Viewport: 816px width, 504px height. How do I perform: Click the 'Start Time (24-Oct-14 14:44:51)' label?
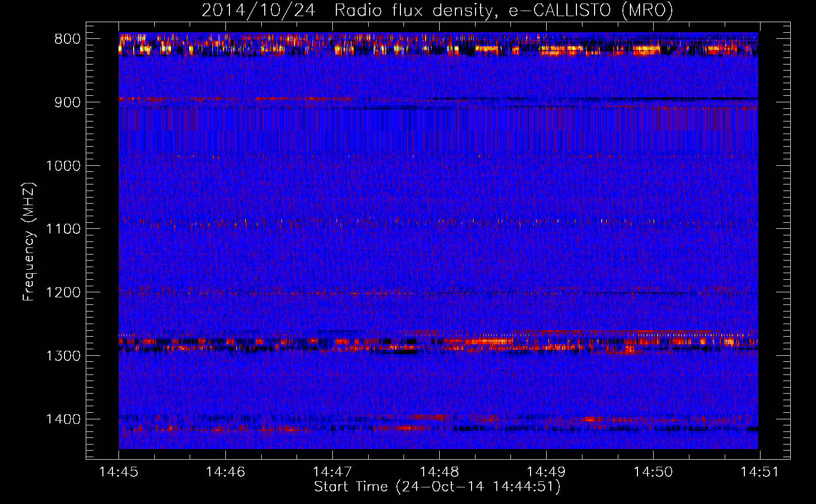coord(437,487)
